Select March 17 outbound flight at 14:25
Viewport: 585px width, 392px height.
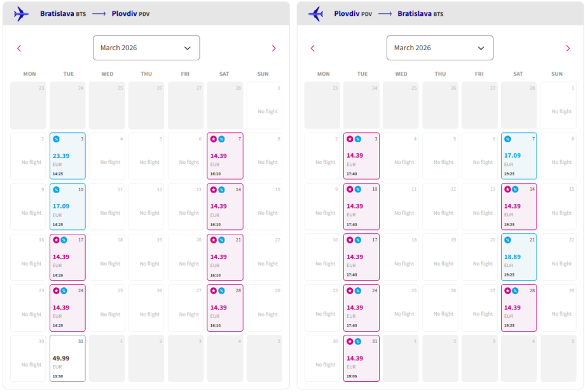[x=67, y=257]
